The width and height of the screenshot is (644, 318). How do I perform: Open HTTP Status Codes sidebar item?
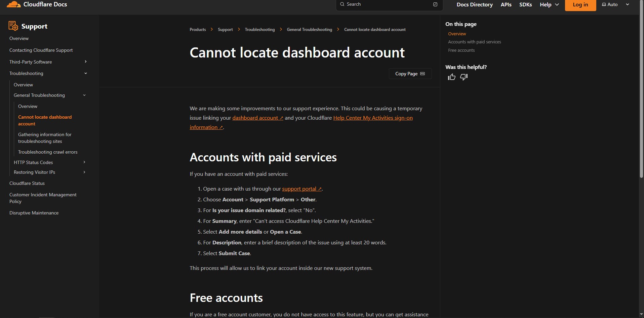click(33, 163)
